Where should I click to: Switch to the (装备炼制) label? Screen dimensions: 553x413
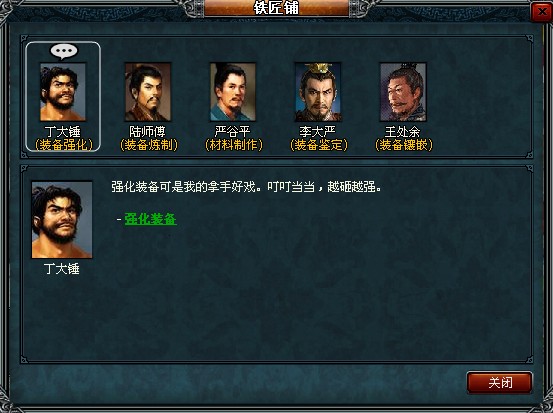coord(149,145)
